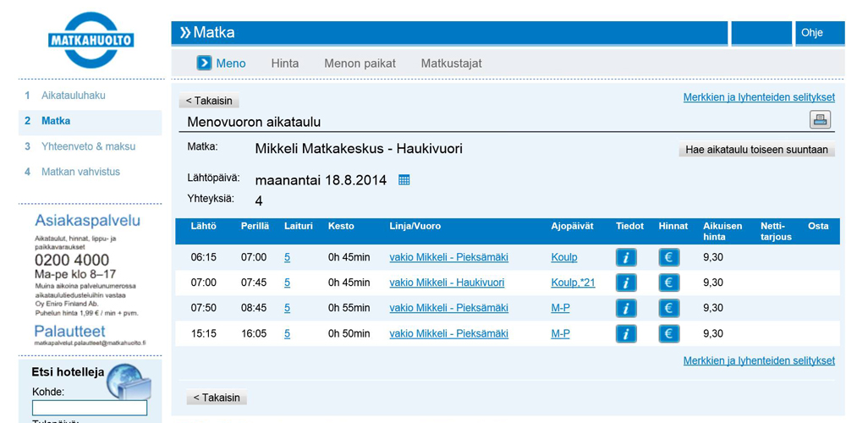Open Mikkeli - Pieksämäki line at 06:15
Screen dimensions: 868x423
449,257
